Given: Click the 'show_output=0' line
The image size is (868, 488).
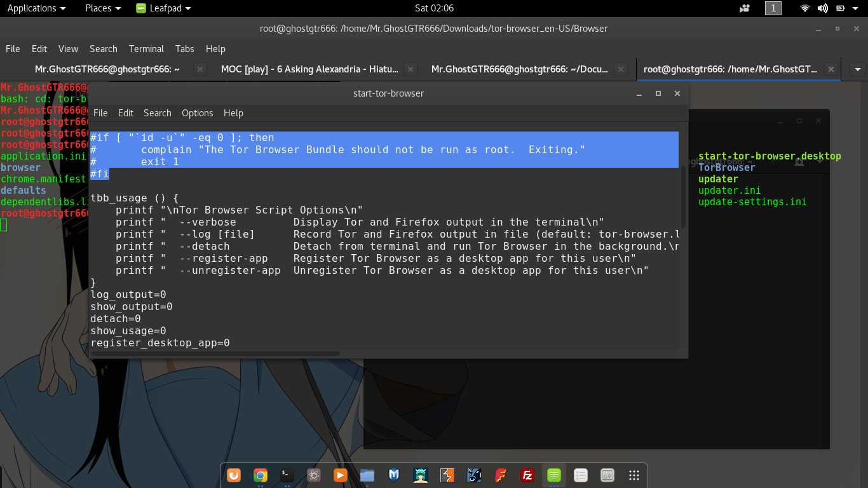Looking at the screenshot, I should coord(132,307).
